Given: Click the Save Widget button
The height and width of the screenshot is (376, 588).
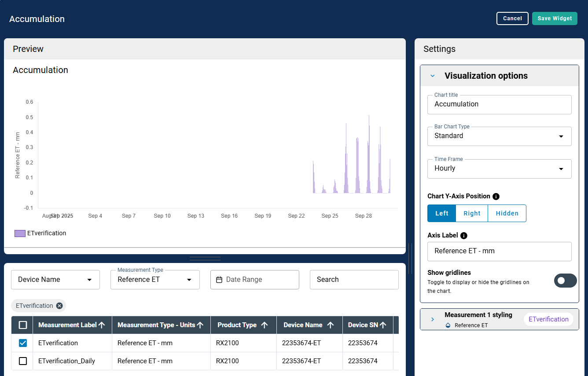Looking at the screenshot, I should pyautogui.click(x=555, y=18).
